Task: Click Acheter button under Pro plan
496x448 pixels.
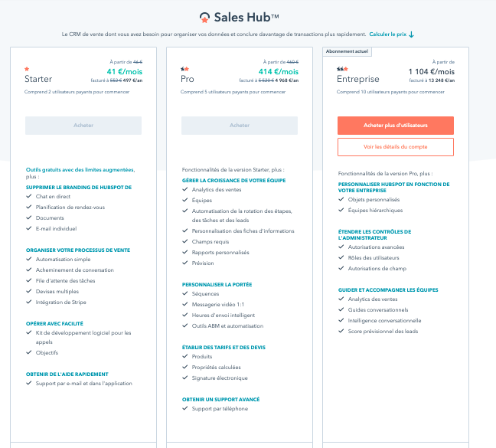Action: [240, 126]
